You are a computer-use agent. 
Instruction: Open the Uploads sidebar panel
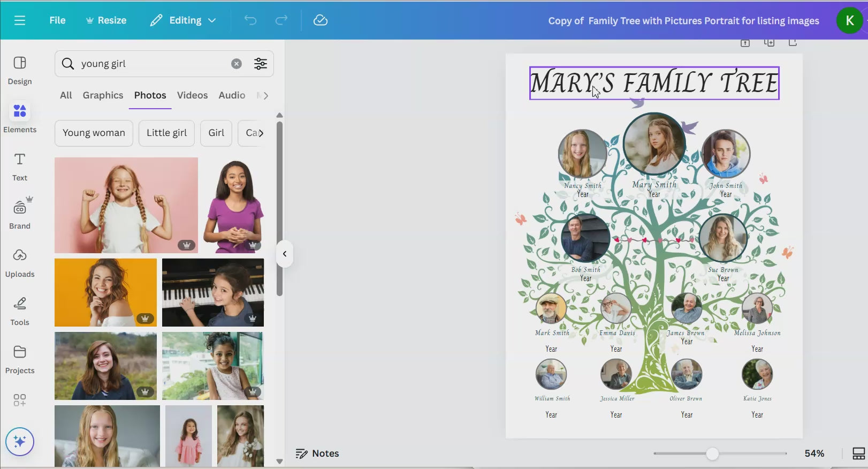(20, 262)
